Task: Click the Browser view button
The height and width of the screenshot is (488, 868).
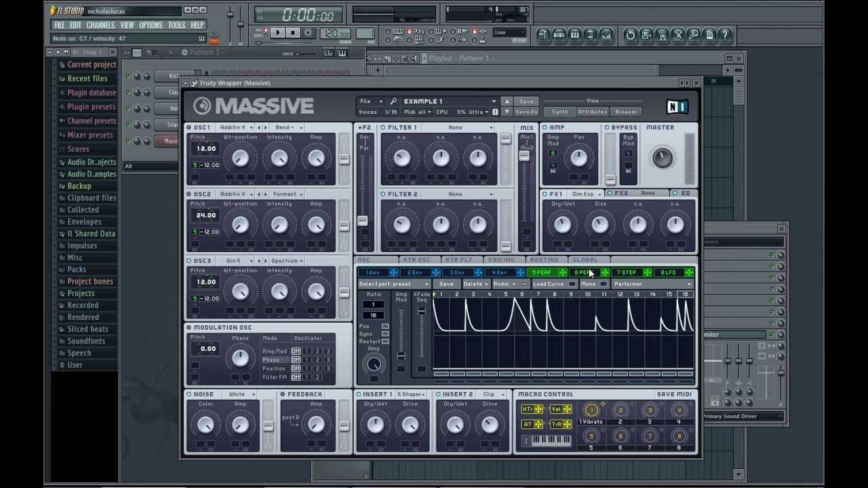Action: pos(626,112)
